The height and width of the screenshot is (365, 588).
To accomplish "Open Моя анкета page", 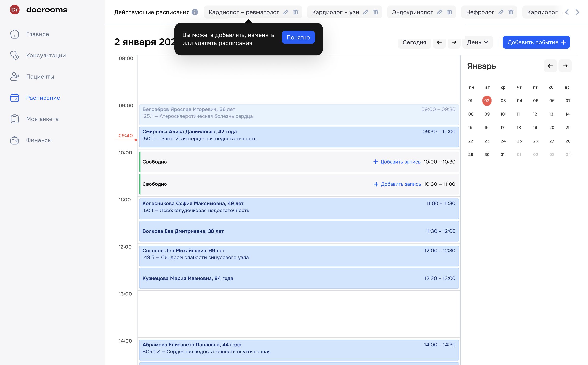I will coord(34,119).
